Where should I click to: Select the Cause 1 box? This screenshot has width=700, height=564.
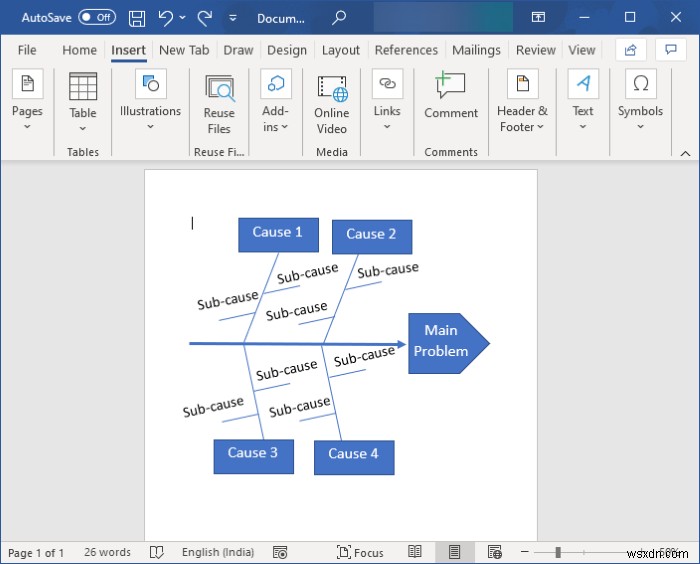coord(278,235)
